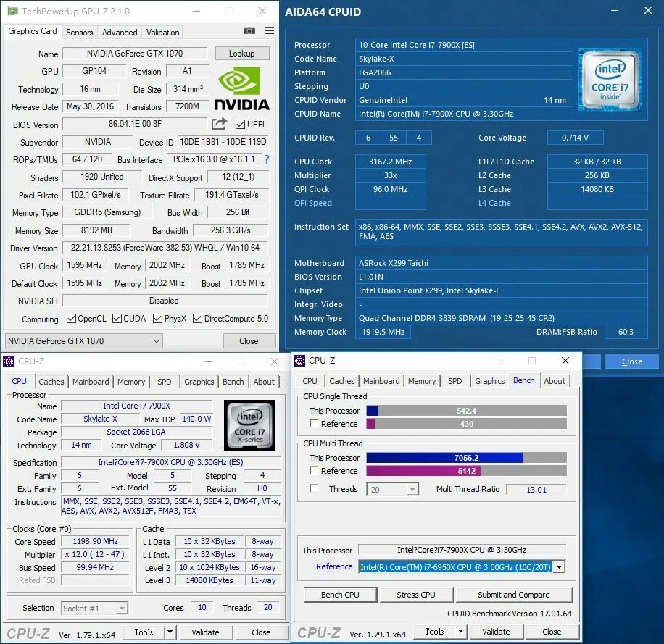Click the Max TDP value 140.0 W
The image size is (664, 644).
[196, 419]
